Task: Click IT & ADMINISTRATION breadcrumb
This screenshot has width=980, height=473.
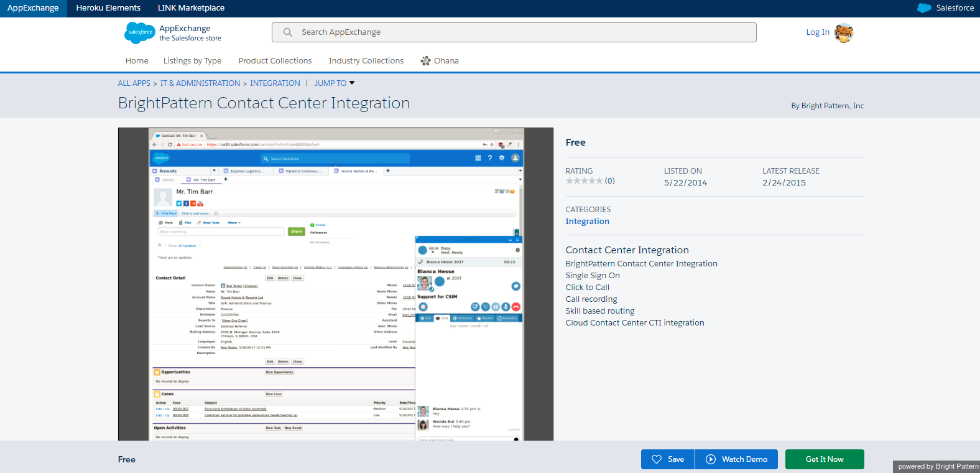Action: point(200,83)
